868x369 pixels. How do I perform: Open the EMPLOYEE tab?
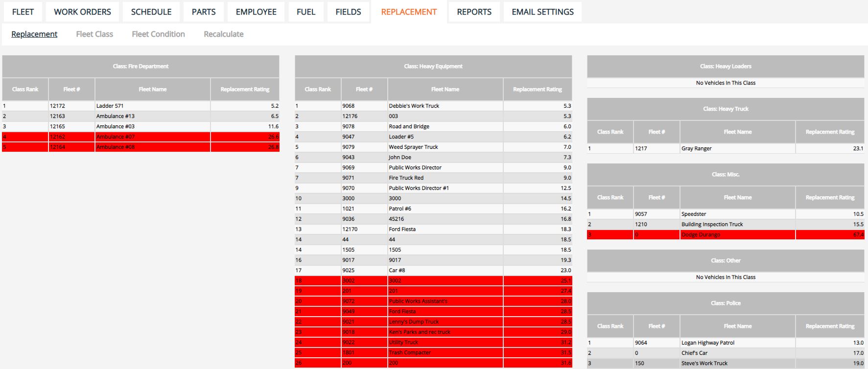click(256, 12)
